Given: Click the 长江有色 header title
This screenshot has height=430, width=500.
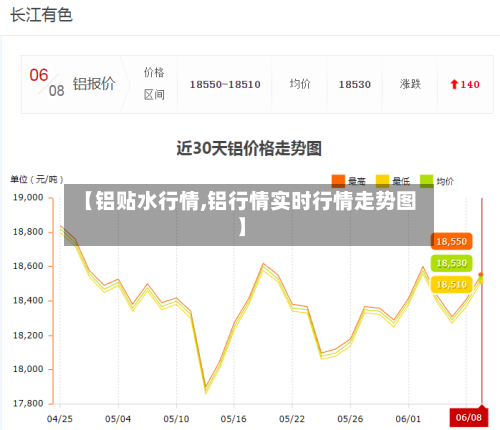Looking at the screenshot, I should 41,15.
